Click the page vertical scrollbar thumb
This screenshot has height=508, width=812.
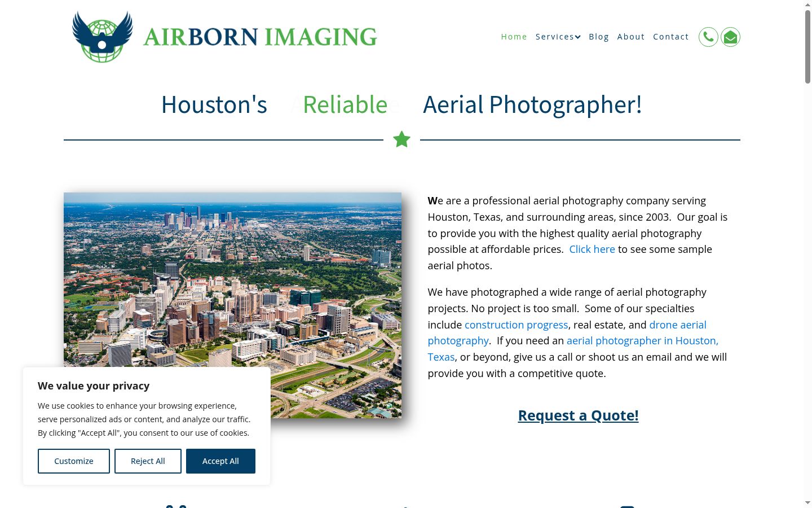(807, 47)
